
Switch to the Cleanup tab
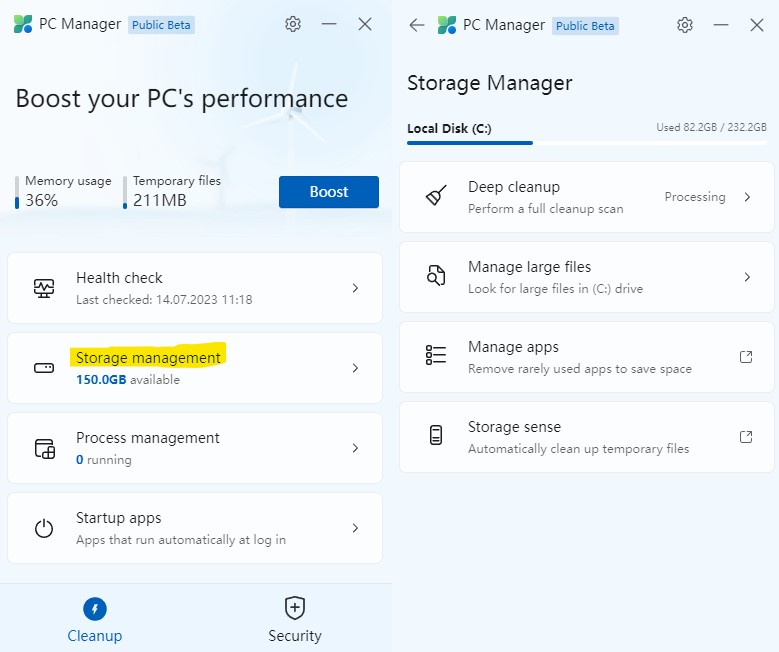pyautogui.click(x=95, y=620)
